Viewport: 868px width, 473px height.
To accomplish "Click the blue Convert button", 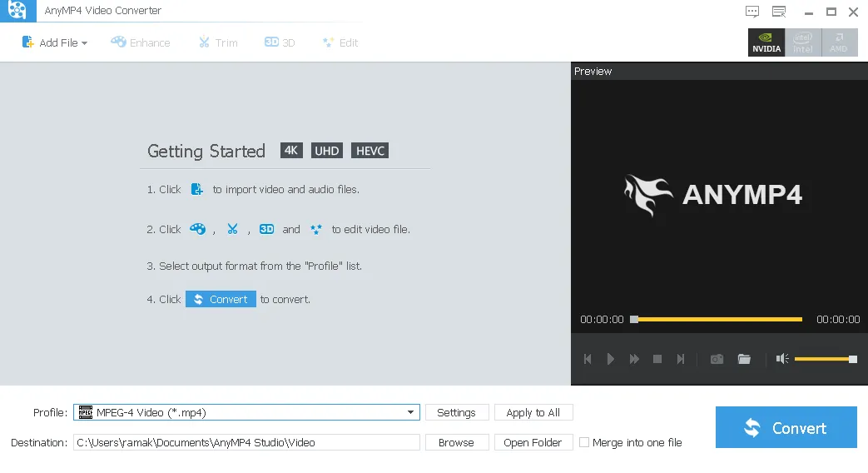I will (786, 427).
